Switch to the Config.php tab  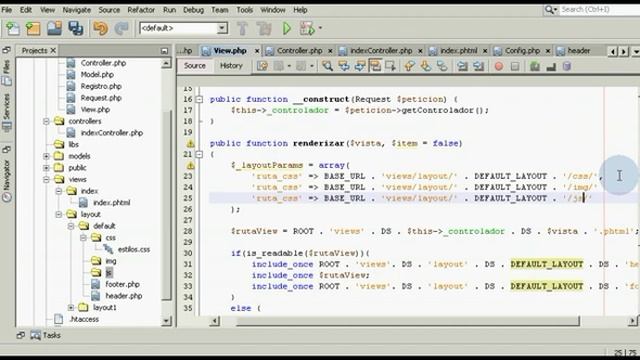tap(522, 51)
